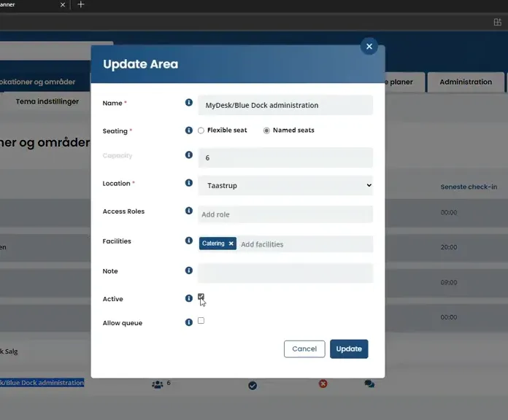The width and height of the screenshot is (508, 420).
Task: Select Flexible seat option
Action: point(201,131)
